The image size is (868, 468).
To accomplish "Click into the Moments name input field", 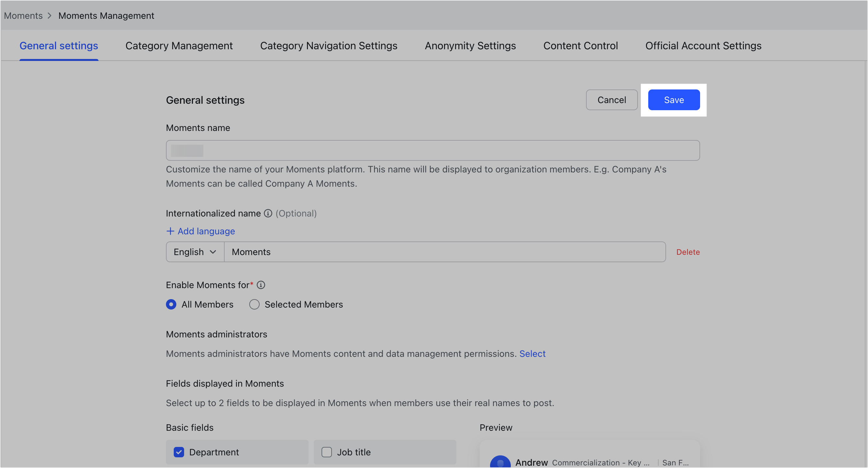I will pyautogui.click(x=433, y=151).
